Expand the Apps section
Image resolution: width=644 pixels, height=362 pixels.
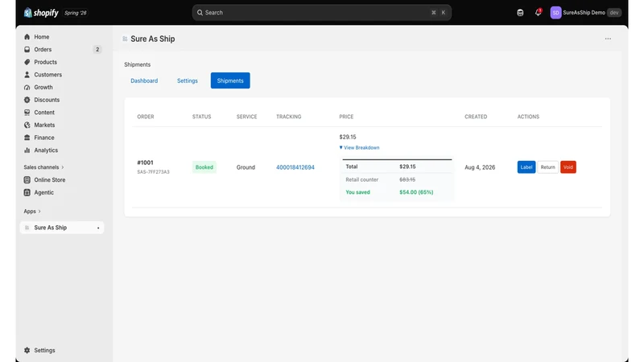(32, 212)
